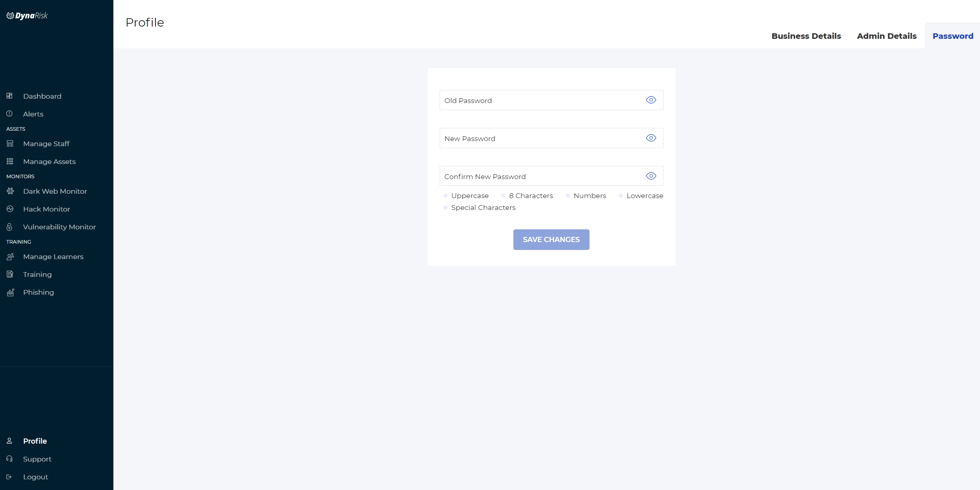
Task: Click the Hack Monitor pulse icon
Action: pyautogui.click(x=10, y=209)
